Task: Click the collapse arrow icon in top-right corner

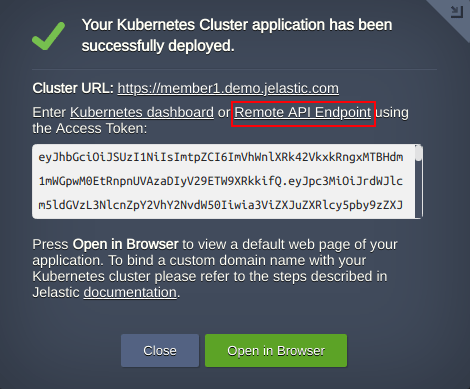Action: point(456,11)
